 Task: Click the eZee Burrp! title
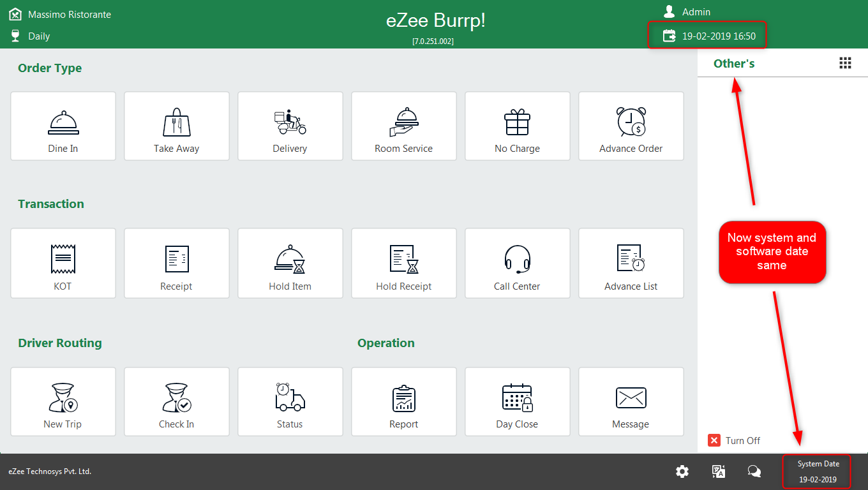(x=436, y=20)
